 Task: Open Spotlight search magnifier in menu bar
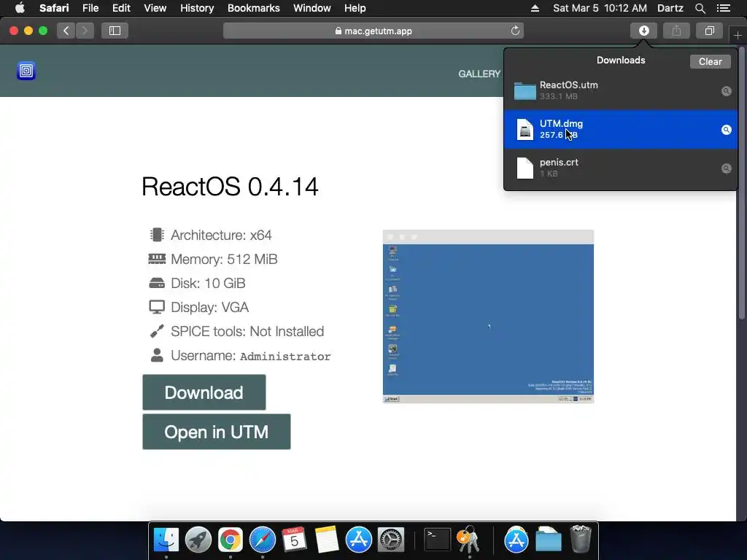pyautogui.click(x=700, y=8)
